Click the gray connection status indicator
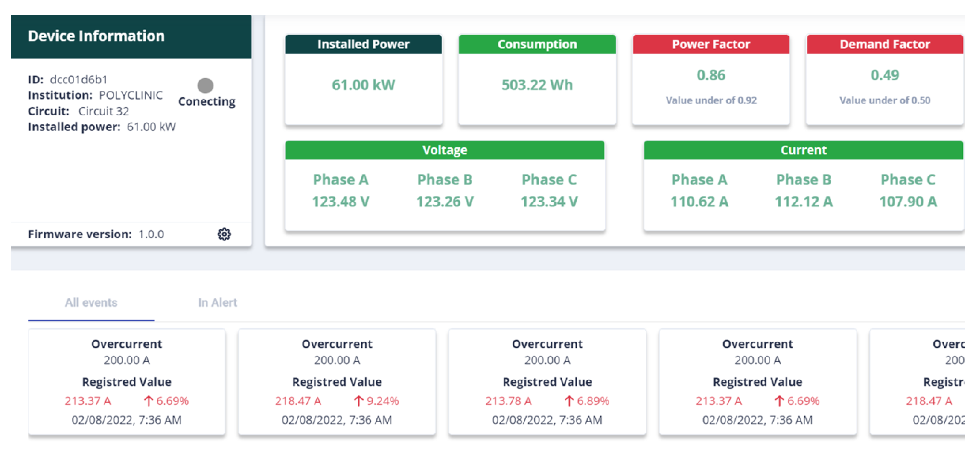This screenshot has width=980, height=450. point(205,85)
